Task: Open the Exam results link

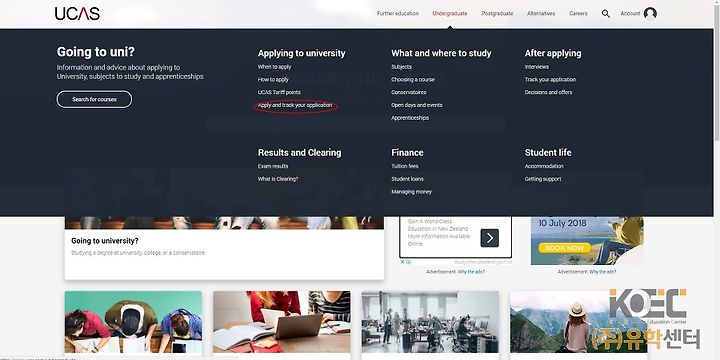Action: click(x=273, y=166)
